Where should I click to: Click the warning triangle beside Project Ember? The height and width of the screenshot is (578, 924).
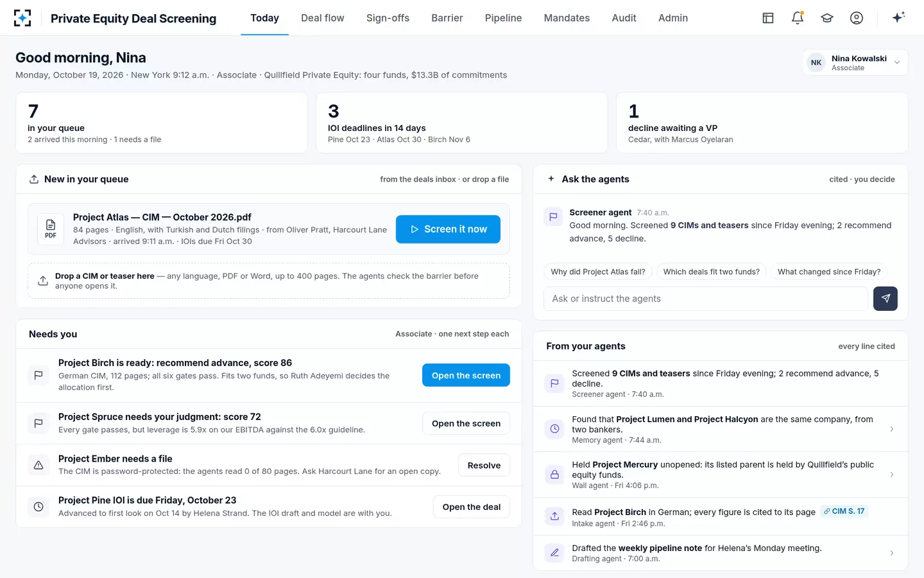[38, 465]
